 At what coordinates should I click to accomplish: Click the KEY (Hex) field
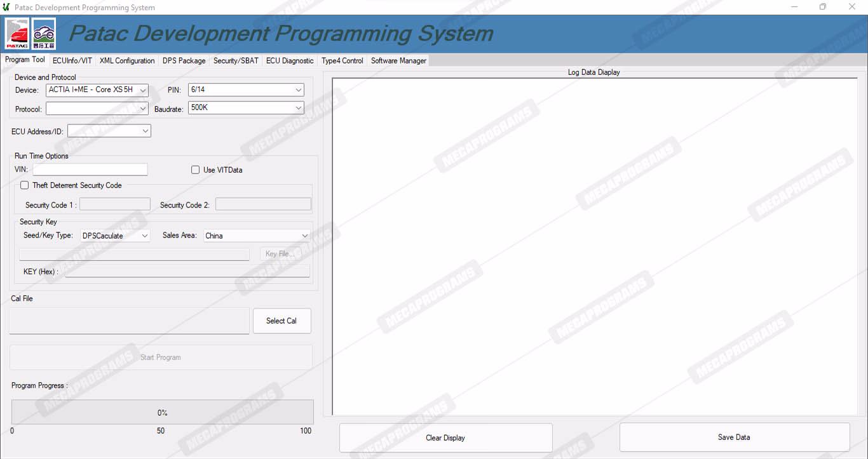187,271
